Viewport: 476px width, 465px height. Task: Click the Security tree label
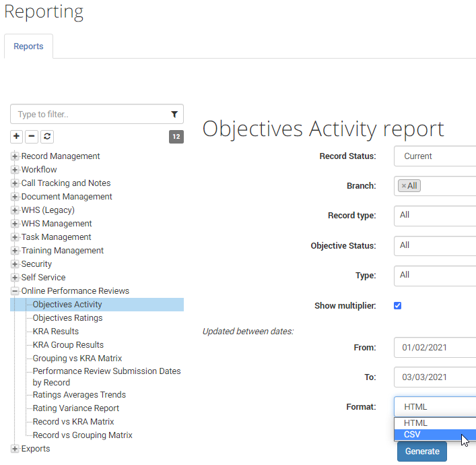click(x=36, y=264)
